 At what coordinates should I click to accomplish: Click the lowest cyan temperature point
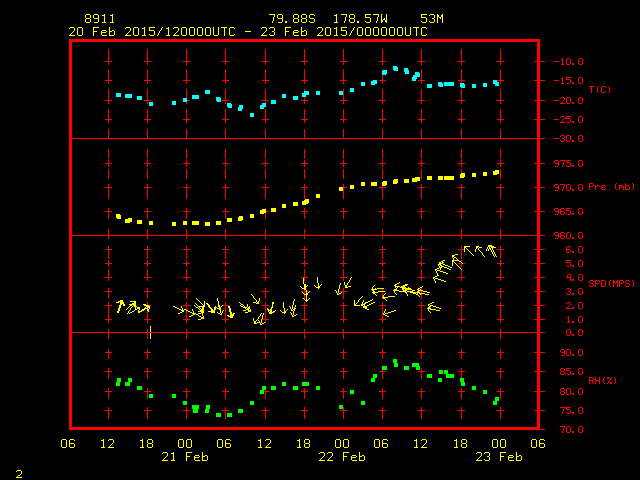point(252,115)
